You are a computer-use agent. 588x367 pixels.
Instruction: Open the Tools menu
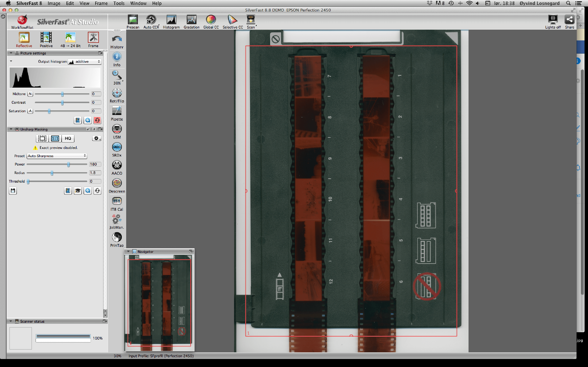click(x=119, y=3)
